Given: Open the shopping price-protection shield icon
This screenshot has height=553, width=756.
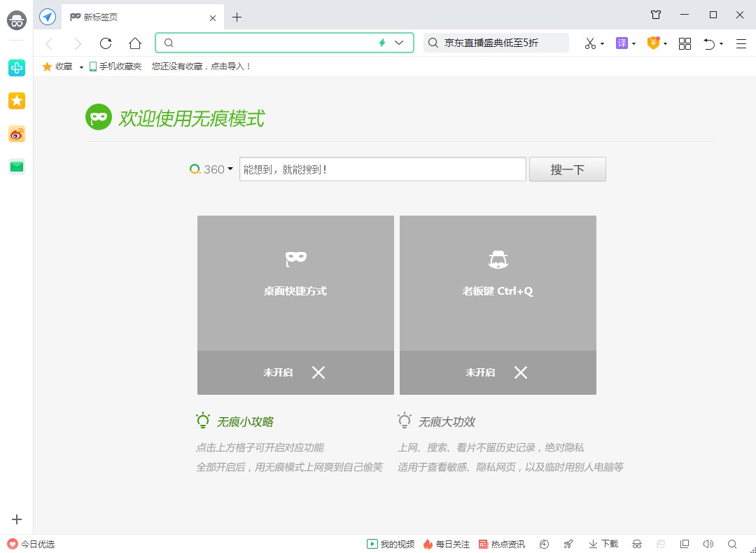Looking at the screenshot, I should 652,43.
